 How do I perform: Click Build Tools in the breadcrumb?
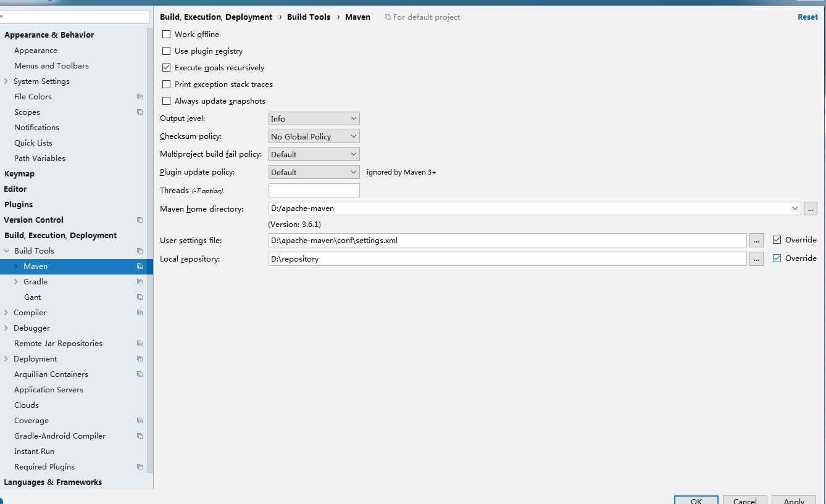309,17
